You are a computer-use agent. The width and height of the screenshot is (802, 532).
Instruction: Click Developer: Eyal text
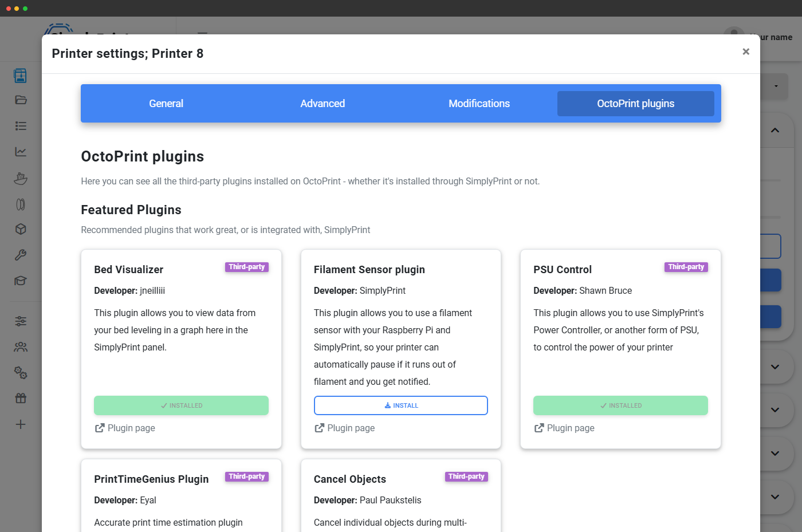125,501
